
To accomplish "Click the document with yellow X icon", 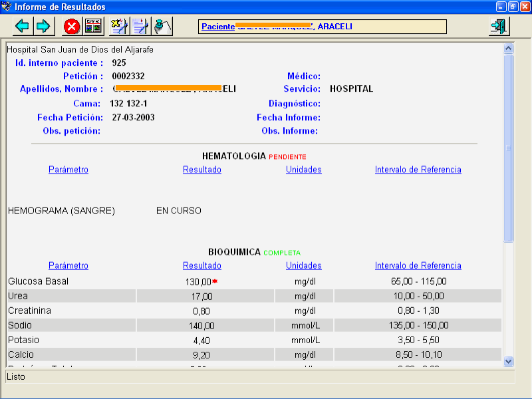I will 119,26.
